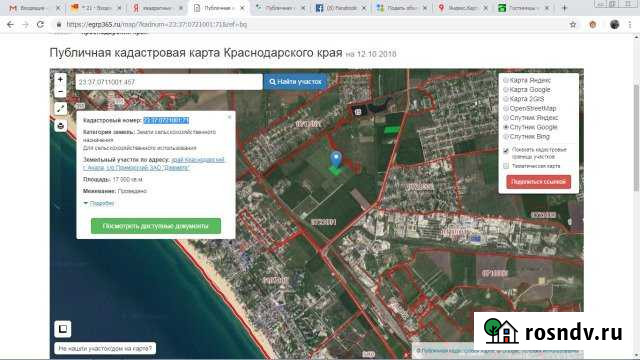This screenshot has height=360, width=640.
Task: Click the square layer icon at map bottom-left
Action: coord(63,329)
